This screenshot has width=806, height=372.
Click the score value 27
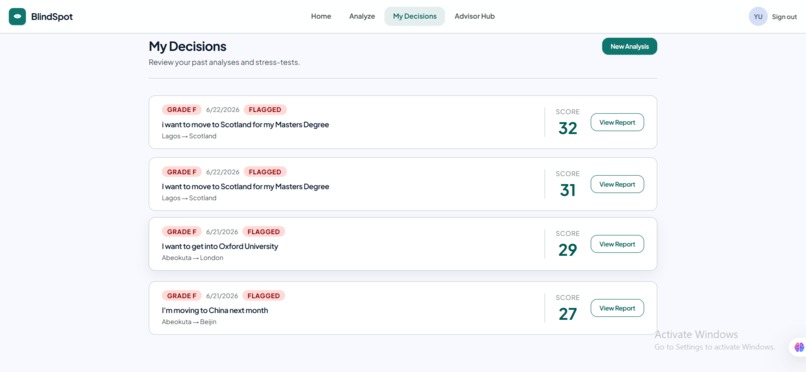567,313
